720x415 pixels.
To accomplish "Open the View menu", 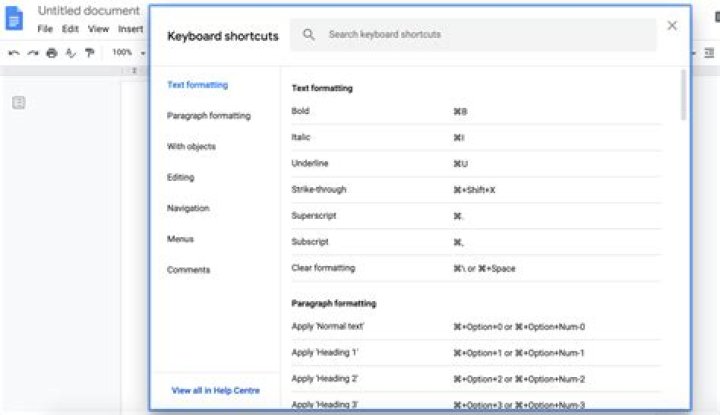I will point(98,29).
